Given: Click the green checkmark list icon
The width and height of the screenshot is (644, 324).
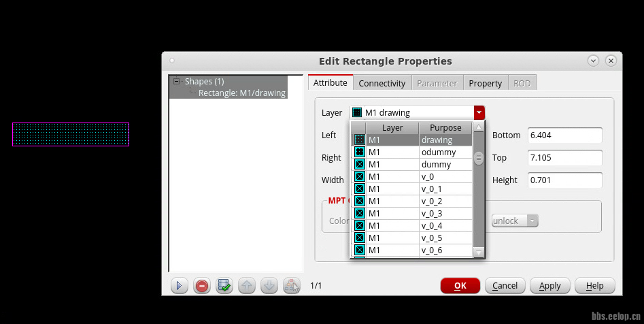Looking at the screenshot, I should (x=224, y=286).
